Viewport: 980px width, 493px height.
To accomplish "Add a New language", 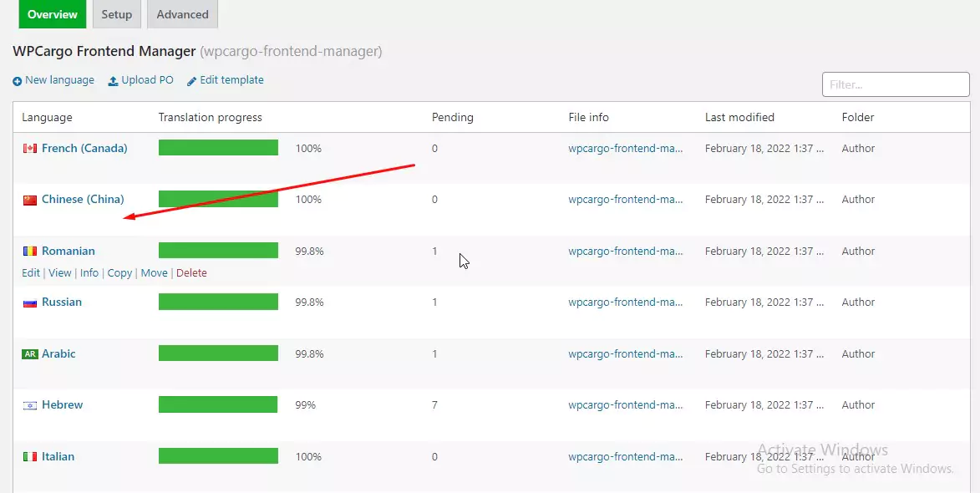I will click(x=53, y=80).
